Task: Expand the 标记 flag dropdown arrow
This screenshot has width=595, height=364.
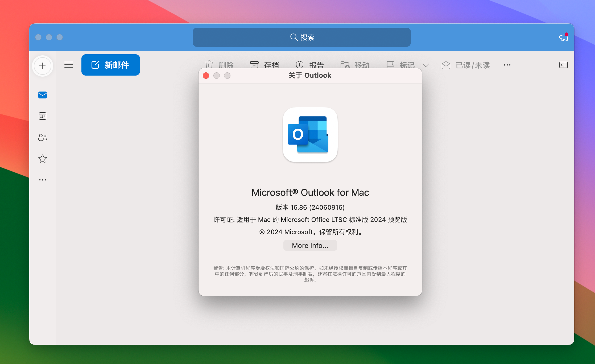Action: [426, 65]
